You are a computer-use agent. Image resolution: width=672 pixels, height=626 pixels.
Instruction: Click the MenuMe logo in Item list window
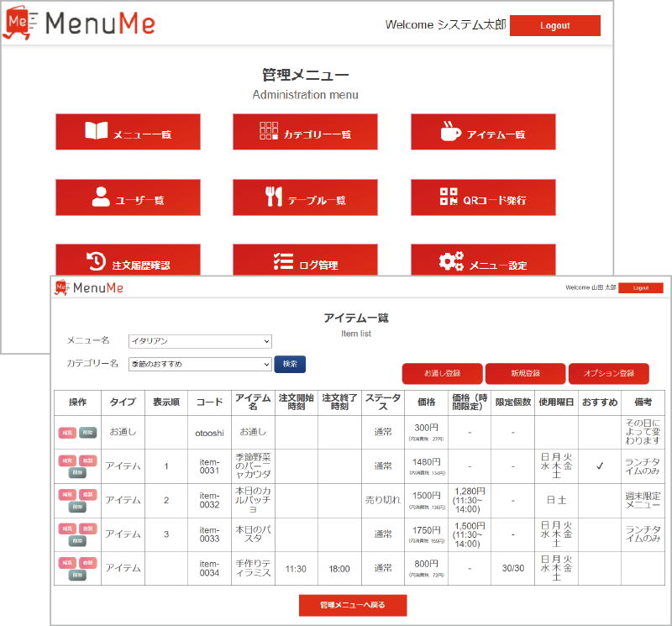(x=89, y=287)
